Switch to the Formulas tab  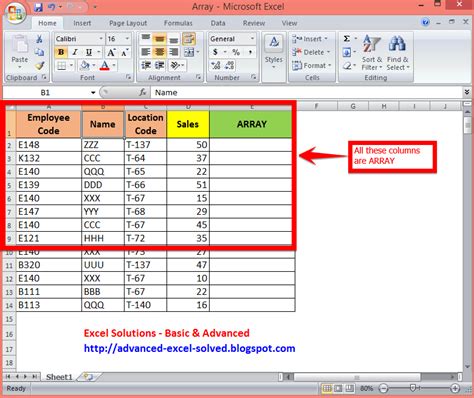tap(178, 23)
